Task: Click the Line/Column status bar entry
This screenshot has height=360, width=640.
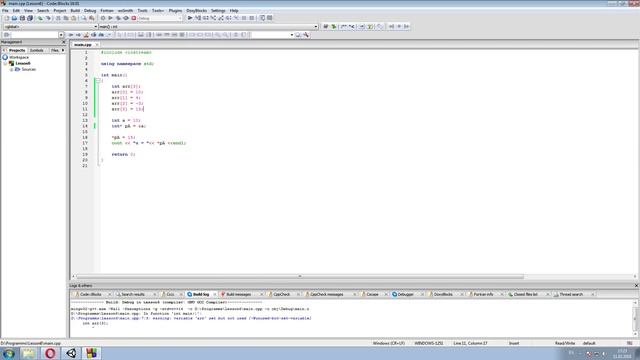Action: 470,343
